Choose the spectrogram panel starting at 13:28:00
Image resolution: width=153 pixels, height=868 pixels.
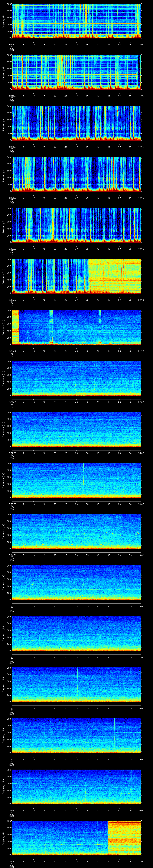[x=77, y=736]
